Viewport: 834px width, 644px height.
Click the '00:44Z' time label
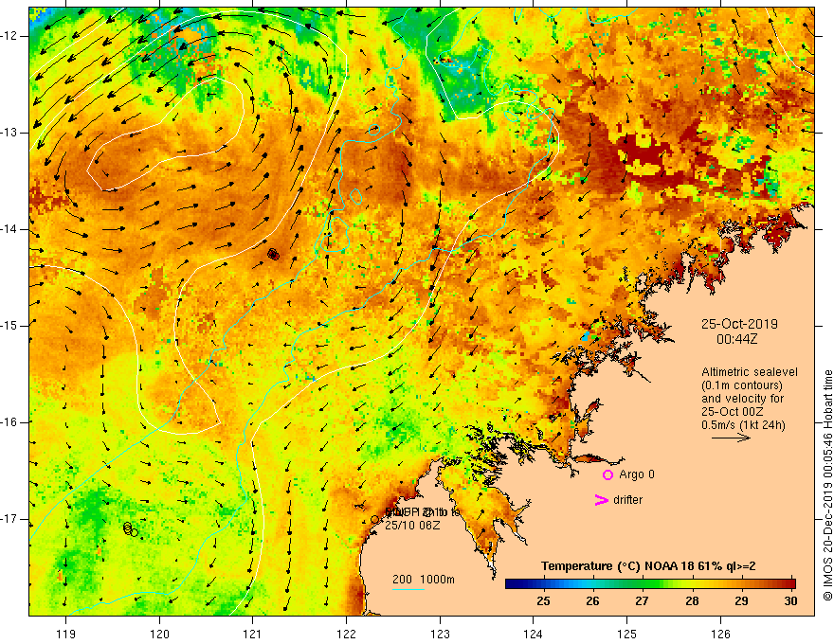(736, 339)
